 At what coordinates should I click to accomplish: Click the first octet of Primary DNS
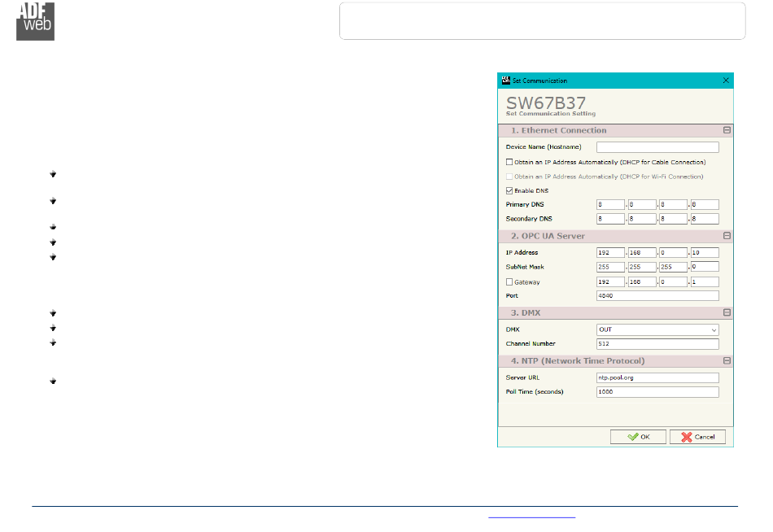(610, 205)
